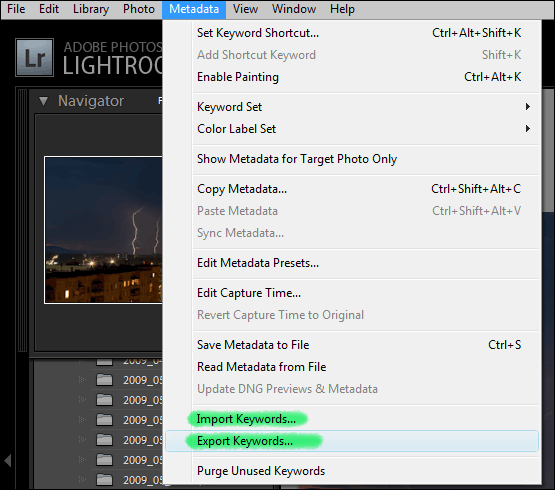The width and height of the screenshot is (555, 490).
Task: Click Update DNG Previews & Metadata
Action: (352, 389)
